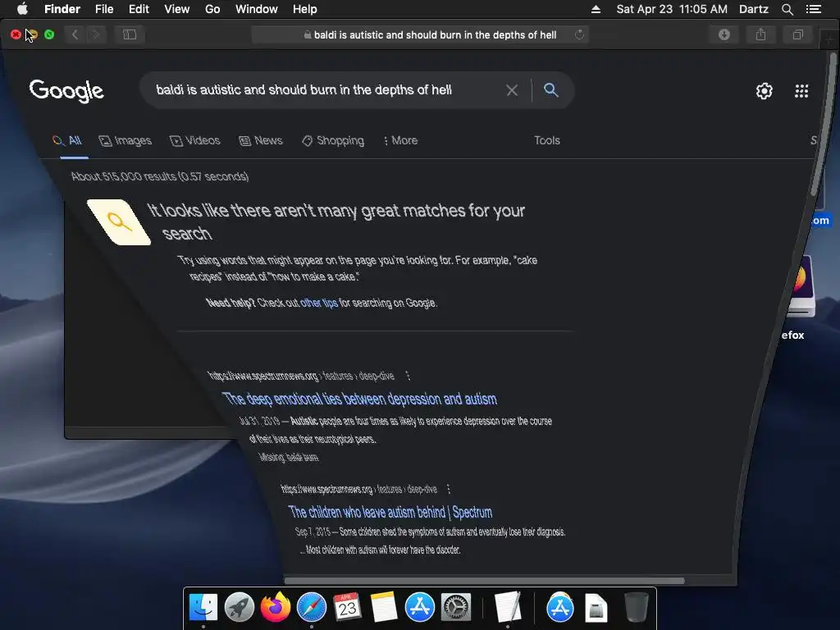Click the Dartz user name
Image resolution: width=840 pixels, height=630 pixels.
753,9
